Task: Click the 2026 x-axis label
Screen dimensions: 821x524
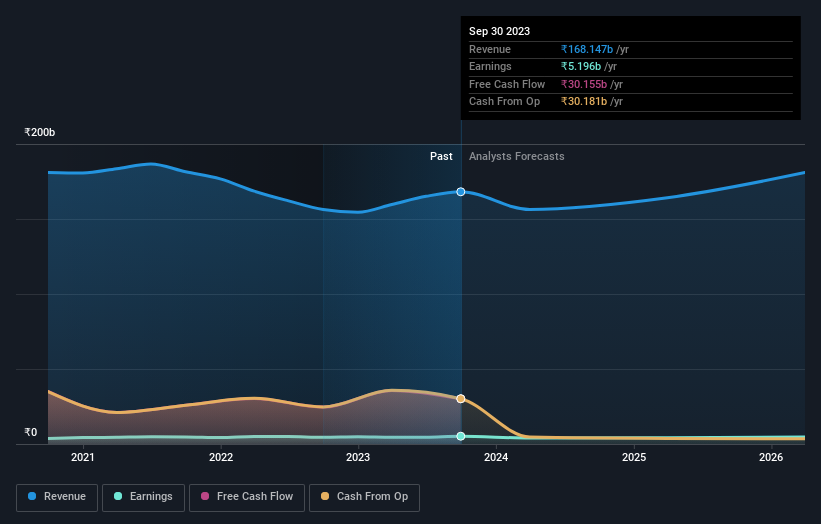Action: point(771,457)
